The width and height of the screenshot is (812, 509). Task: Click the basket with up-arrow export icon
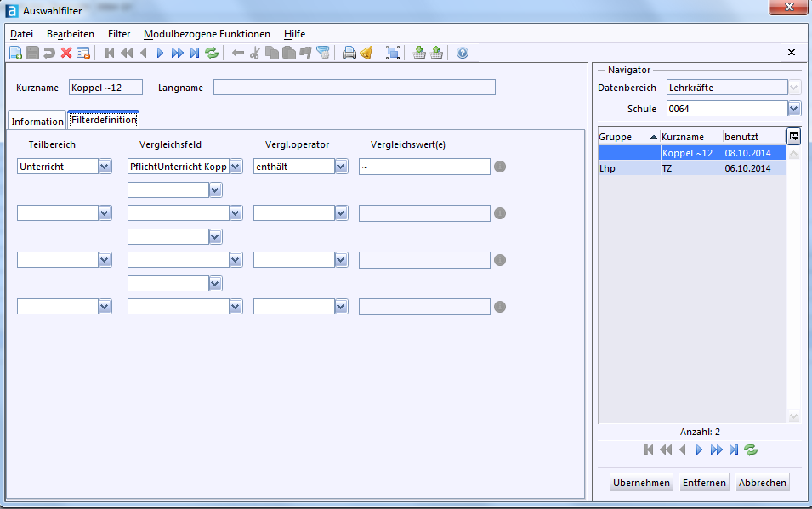coord(436,53)
